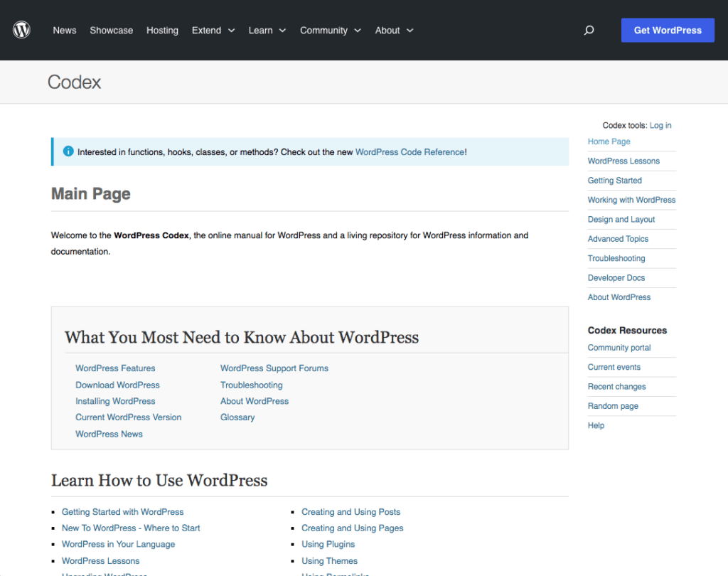The width and height of the screenshot is (728, 576).
Task: Open Design and Layout link
Action: 621,219
